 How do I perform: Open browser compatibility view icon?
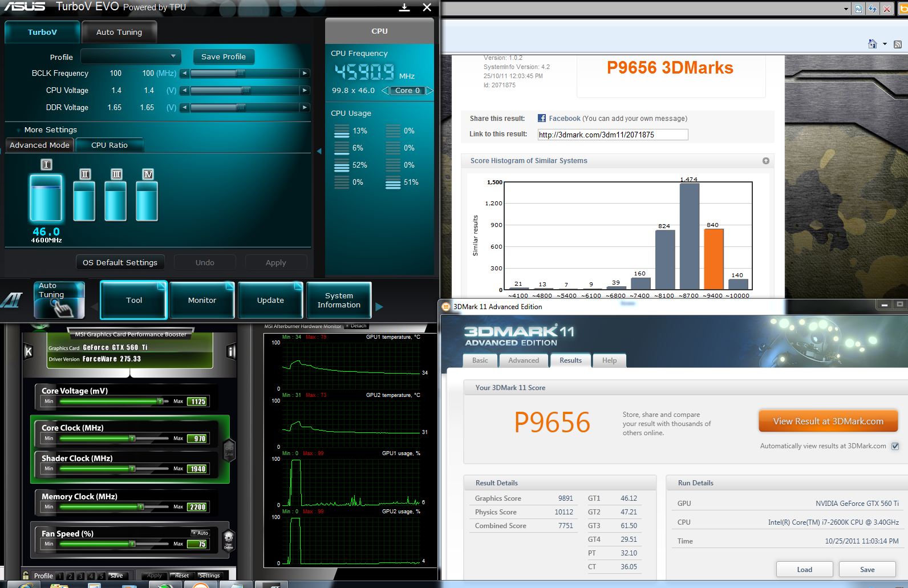pyautogui.click(x=858, y=9)
